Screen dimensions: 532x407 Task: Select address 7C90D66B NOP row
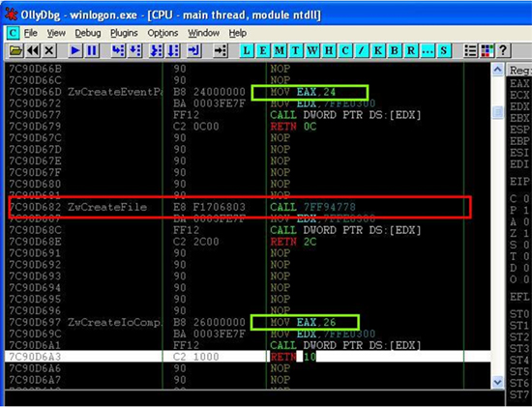(248, 69)
